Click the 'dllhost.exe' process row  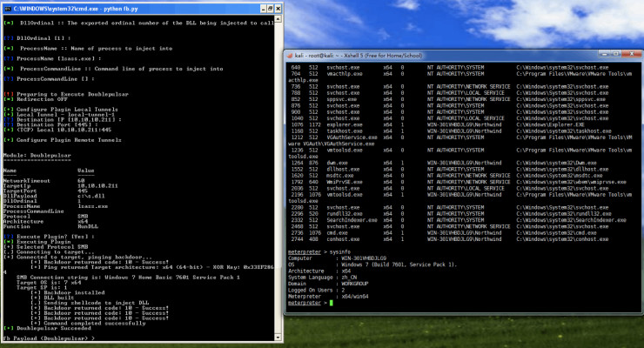point(450,169)
